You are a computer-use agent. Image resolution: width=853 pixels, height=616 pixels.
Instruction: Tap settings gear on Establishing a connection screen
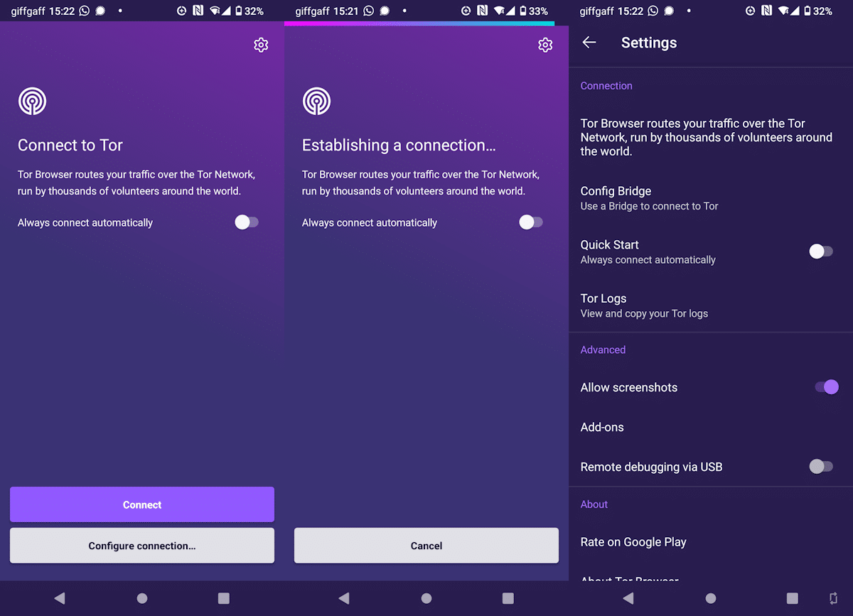click(x=545, y=45)
